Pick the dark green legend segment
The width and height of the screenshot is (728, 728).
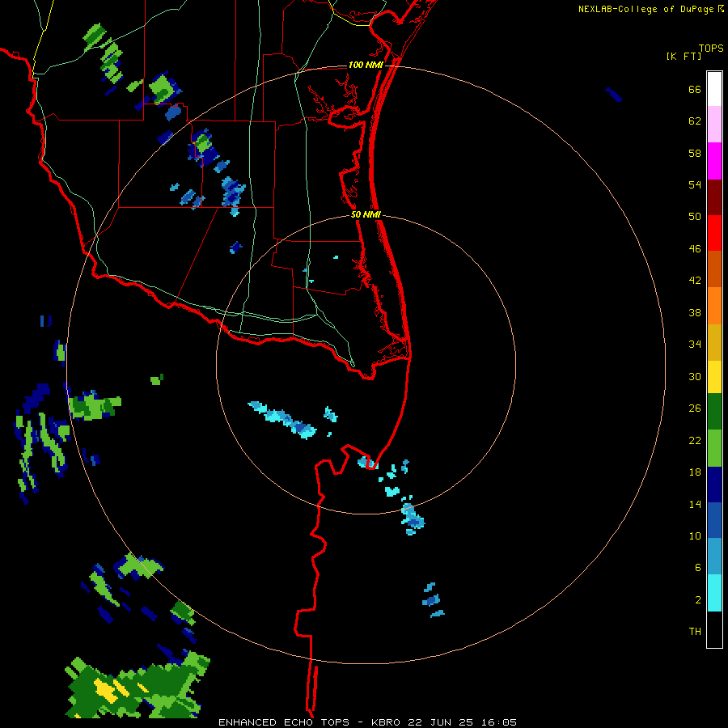coord(714,412)
